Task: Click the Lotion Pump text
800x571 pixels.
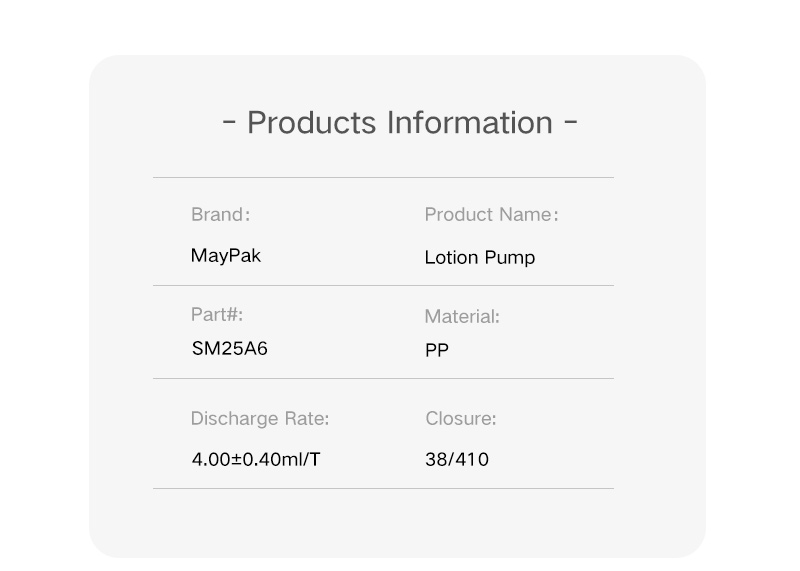Action: click(x=480, y=257)
